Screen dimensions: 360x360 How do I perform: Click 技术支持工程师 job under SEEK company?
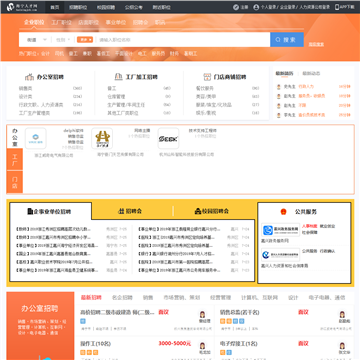(x=203, y=131)
